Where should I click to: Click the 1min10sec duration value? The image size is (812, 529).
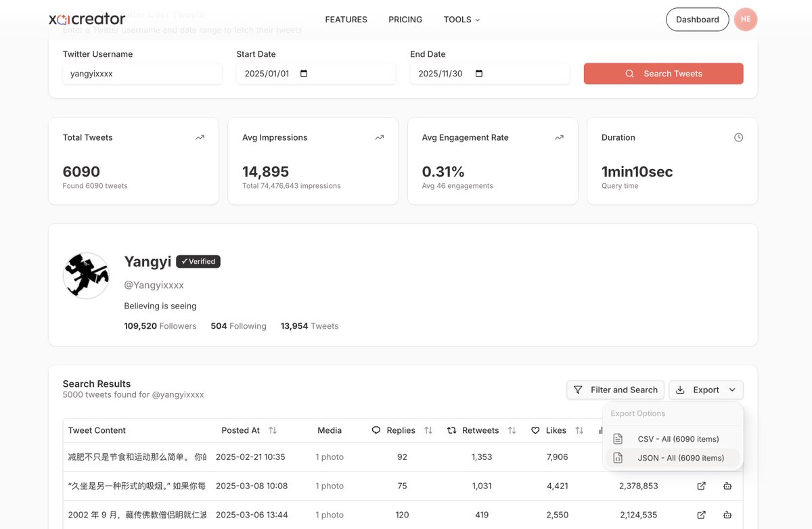tap(637, 172)
